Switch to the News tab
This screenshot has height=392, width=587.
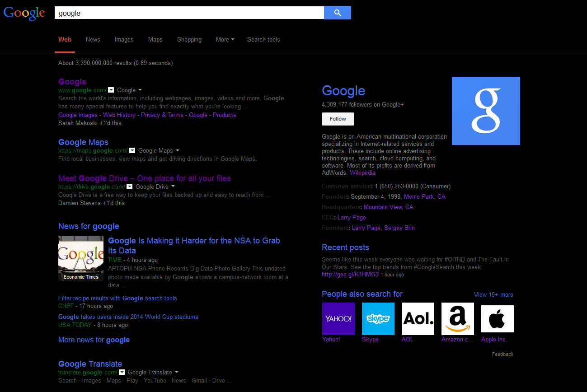(x=93, y=39)
